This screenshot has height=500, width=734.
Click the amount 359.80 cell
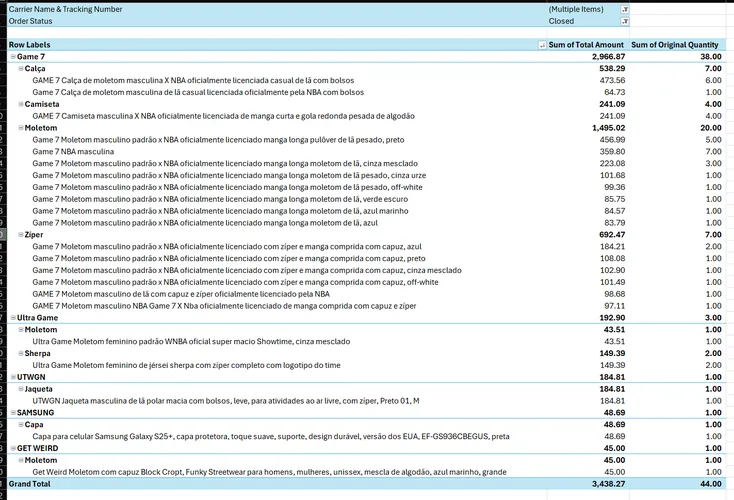612,152
